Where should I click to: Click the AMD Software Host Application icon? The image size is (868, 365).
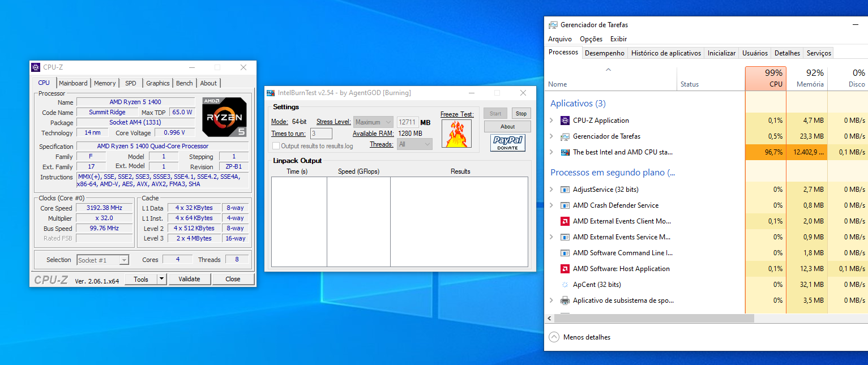(x=565, y=269)
